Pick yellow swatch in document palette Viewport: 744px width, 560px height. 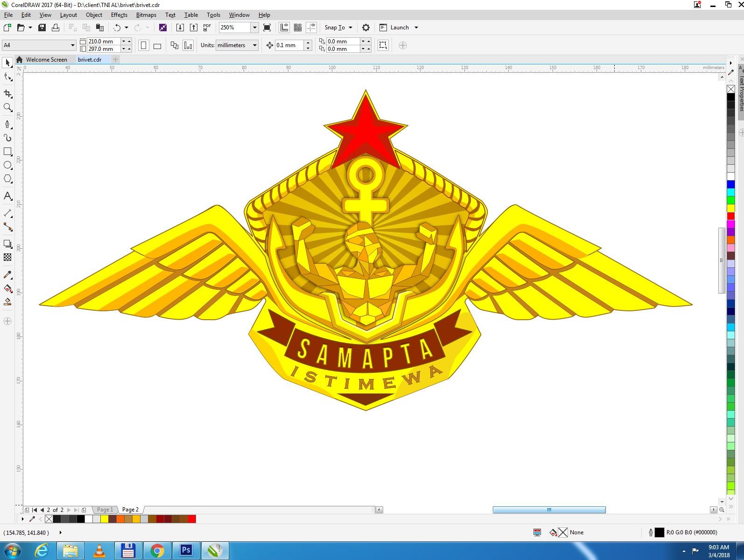point(105,519)
